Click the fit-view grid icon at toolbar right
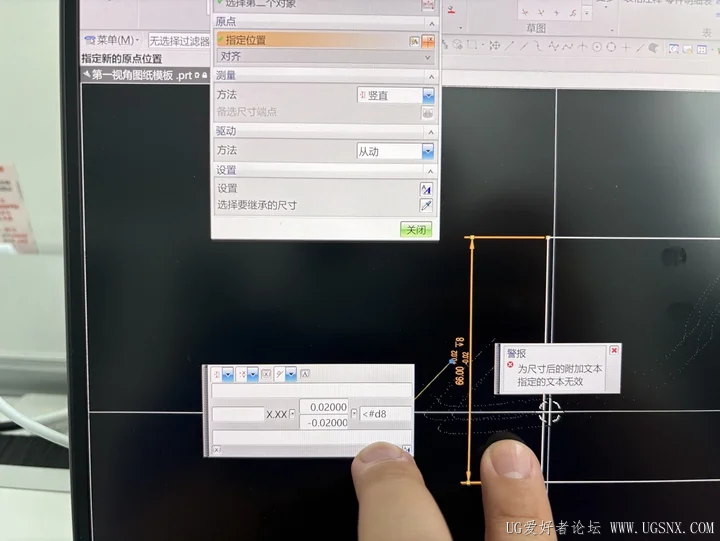 (702, 49)
